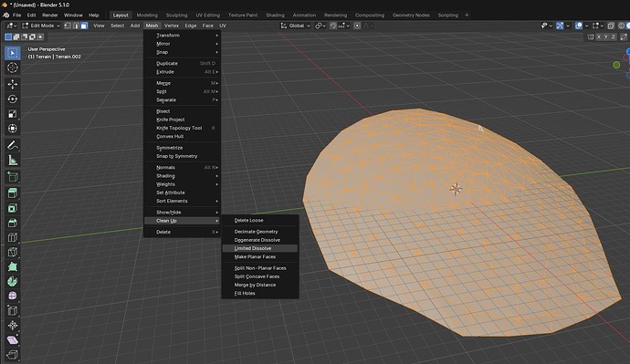
Task: Set selection mode to new selection
Action: [x=8, y=36]
